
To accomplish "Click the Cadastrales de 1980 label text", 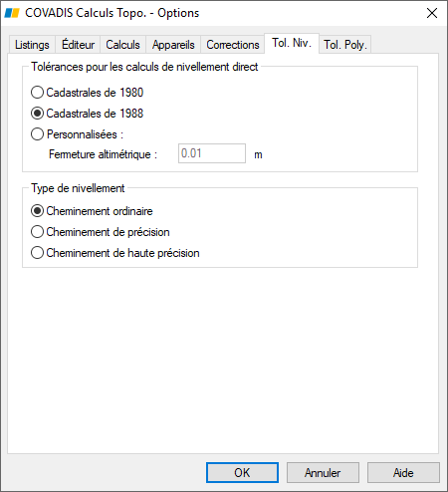I will tap(95, 93).
